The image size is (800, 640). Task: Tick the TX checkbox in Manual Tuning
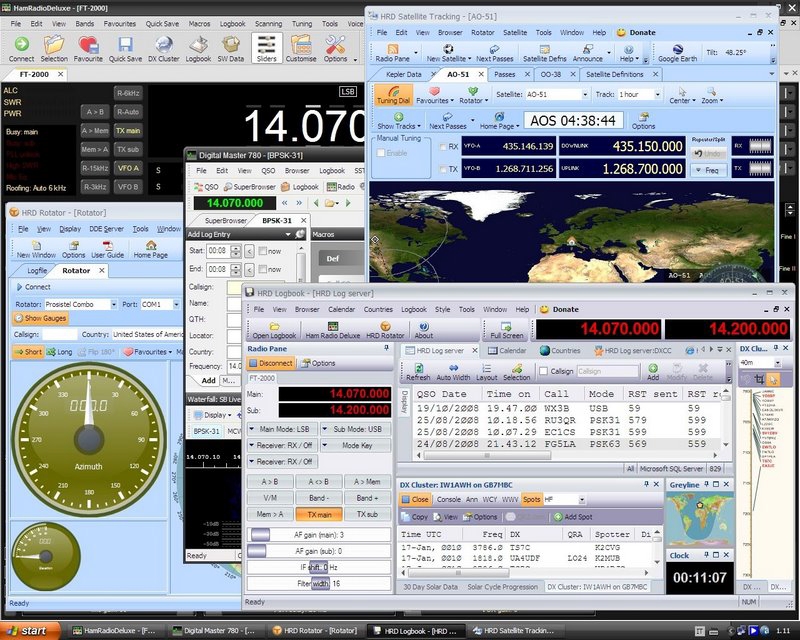point(443,169)
